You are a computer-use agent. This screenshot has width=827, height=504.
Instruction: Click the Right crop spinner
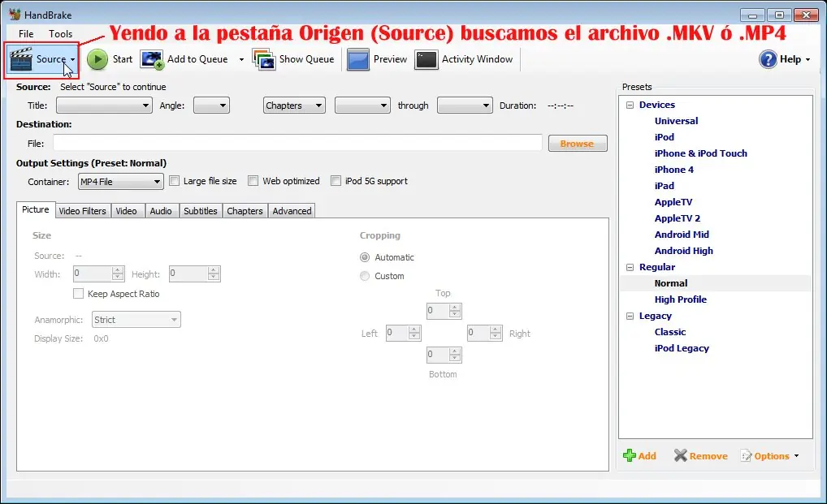tap(485, 333)
